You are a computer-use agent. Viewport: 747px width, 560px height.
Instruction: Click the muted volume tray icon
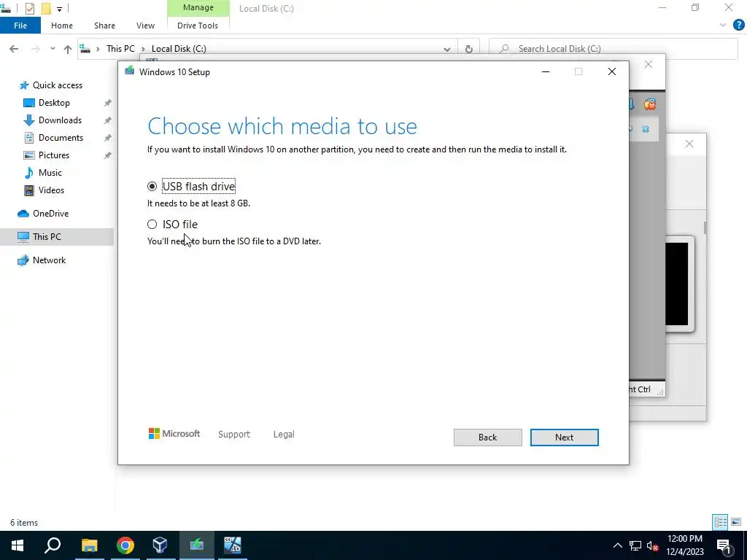652,545
